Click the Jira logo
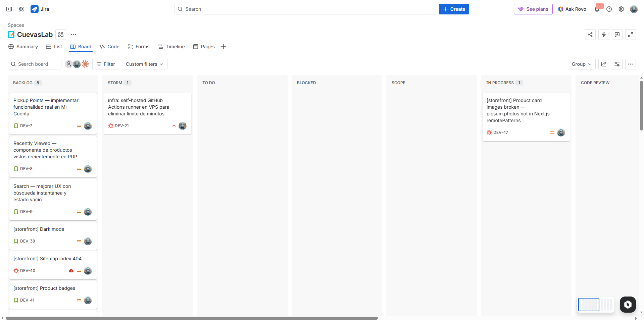 [35, 9]
